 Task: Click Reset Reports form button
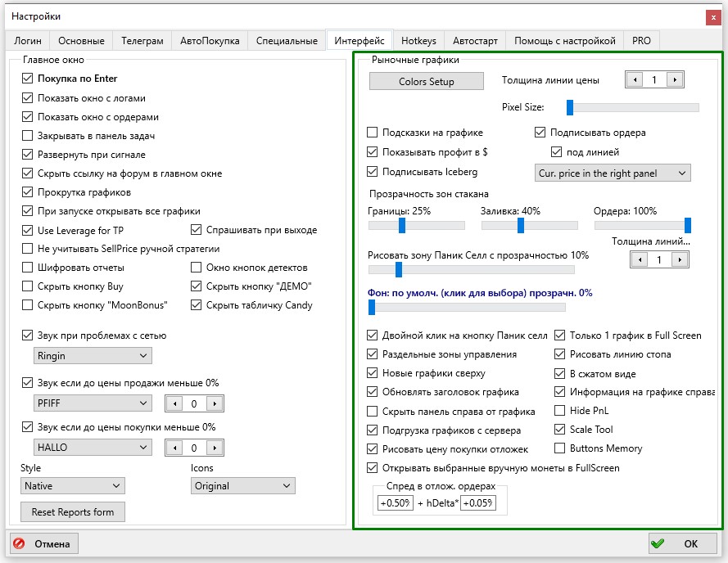pos(72,512)
